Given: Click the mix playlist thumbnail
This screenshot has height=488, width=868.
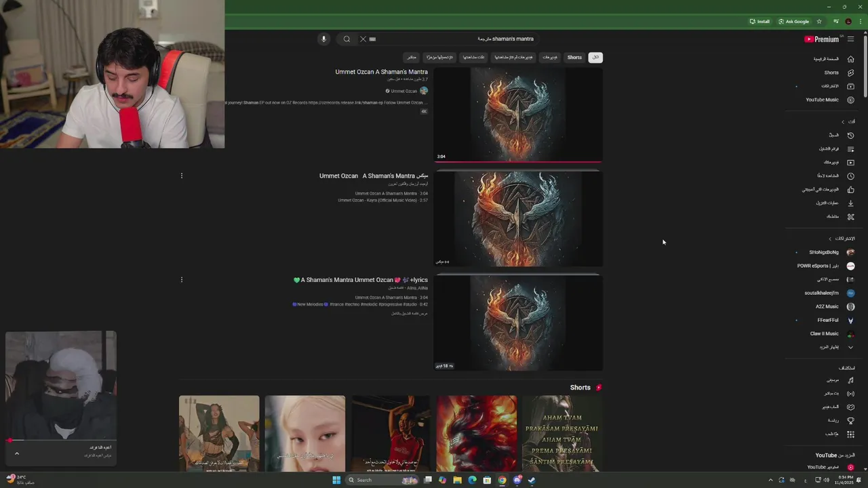Looking at the screenshot, I should pyautogui.click(x=518, y=218).
